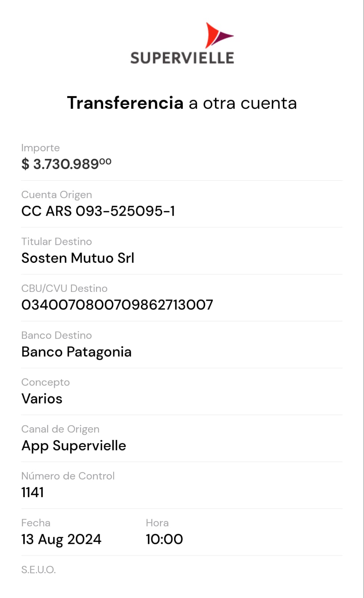Image resolution: width=364 pixels, height=598 pixels.
Task: Click the Importe label
Action: point(40,148)
